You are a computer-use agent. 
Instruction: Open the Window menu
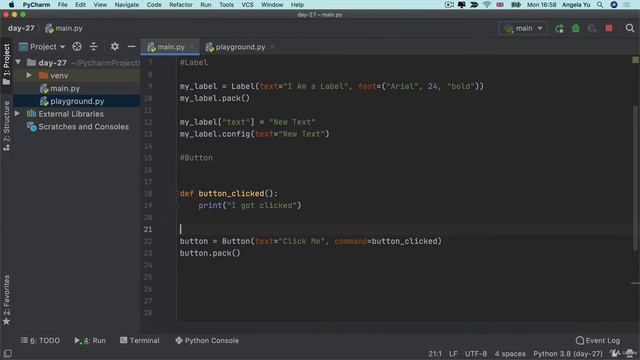click(x=272, y=5)
